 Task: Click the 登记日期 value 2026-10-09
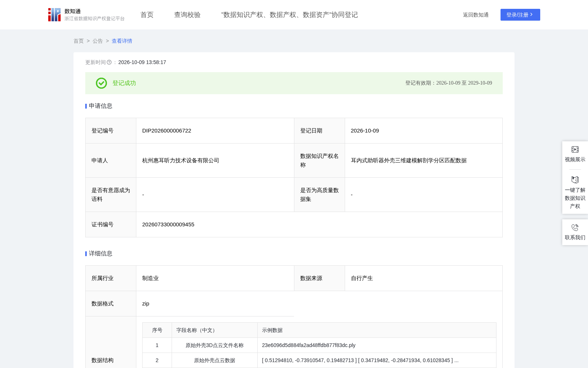(365, 131)
